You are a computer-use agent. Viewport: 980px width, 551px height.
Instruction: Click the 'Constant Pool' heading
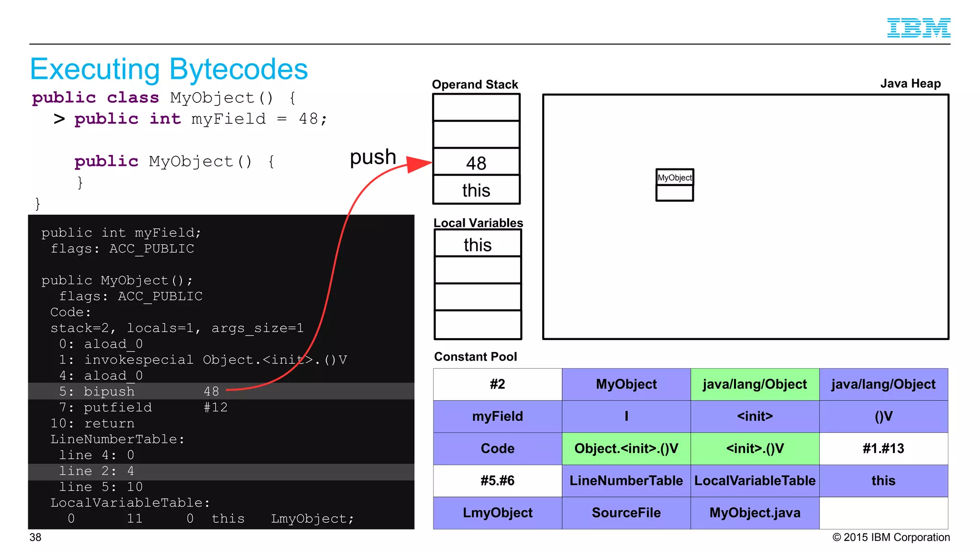(475, 356)
